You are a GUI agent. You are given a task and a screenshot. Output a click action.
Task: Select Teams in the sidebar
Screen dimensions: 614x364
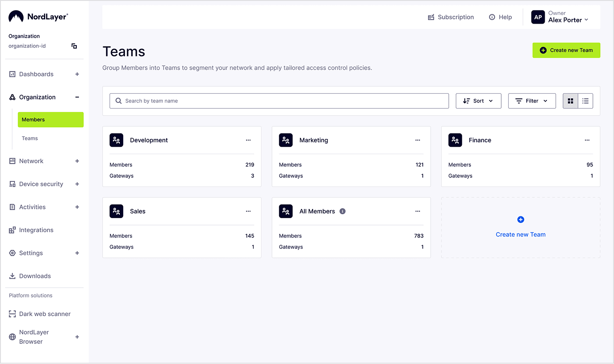click(x=30, y=138)
